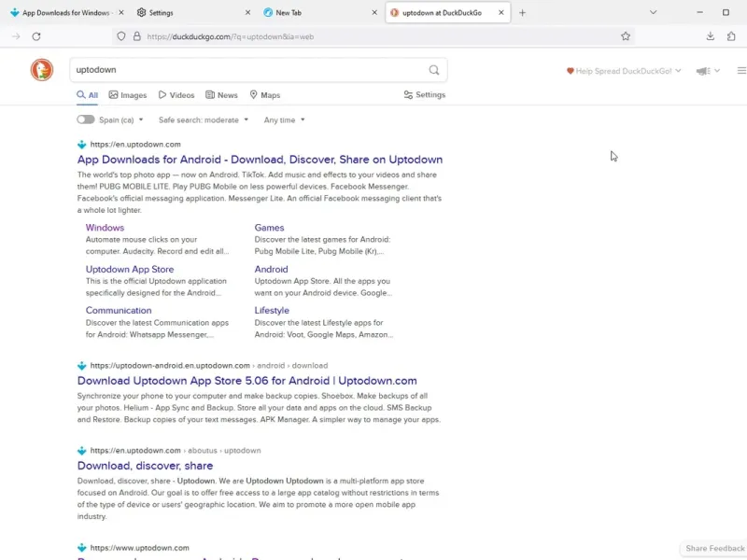Close the uptodown at DuckDuckGo tab
The image size is (747, 560).
501,13
